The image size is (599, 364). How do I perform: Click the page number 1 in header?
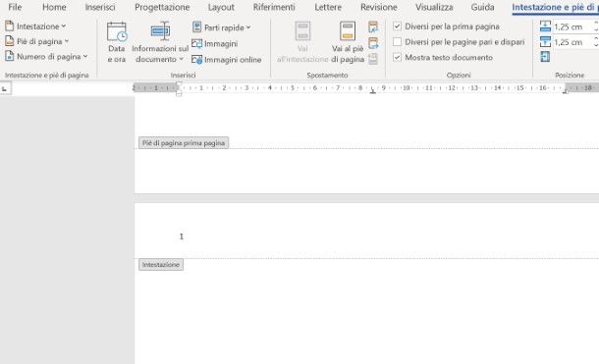pos(182,236)
